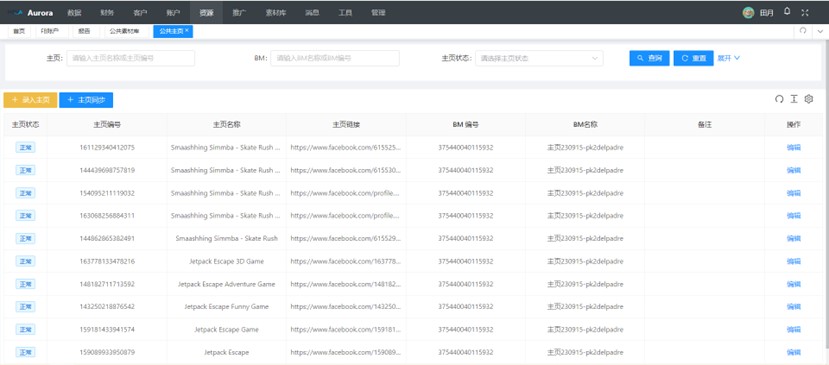The image size is (829, 365).
Task: Edit the row 144862865382491
Action: click(x=794, y=239)
